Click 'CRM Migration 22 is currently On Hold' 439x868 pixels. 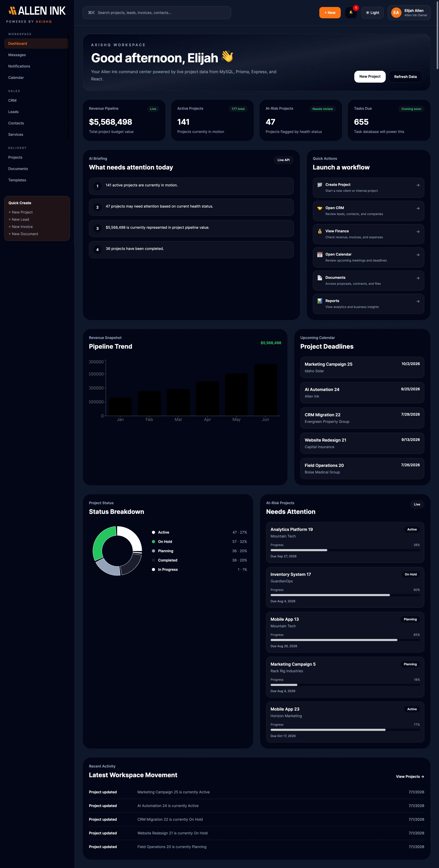pos(170,819)
